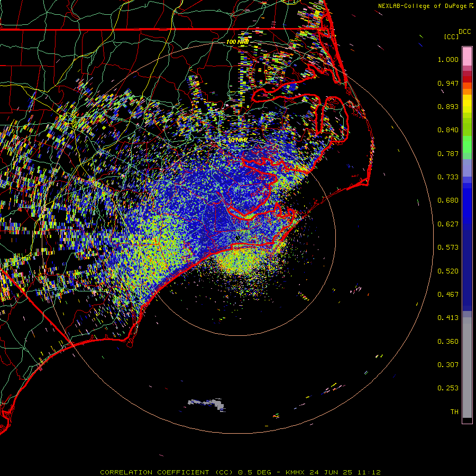Pick the bright green color bar segment

[x=467, y=144]
